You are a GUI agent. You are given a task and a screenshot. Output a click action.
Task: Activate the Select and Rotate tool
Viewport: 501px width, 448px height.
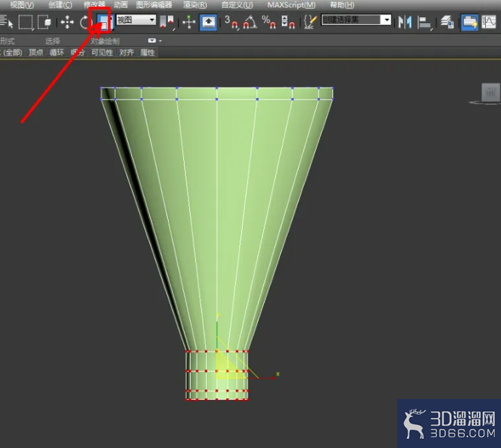point(85,22)
